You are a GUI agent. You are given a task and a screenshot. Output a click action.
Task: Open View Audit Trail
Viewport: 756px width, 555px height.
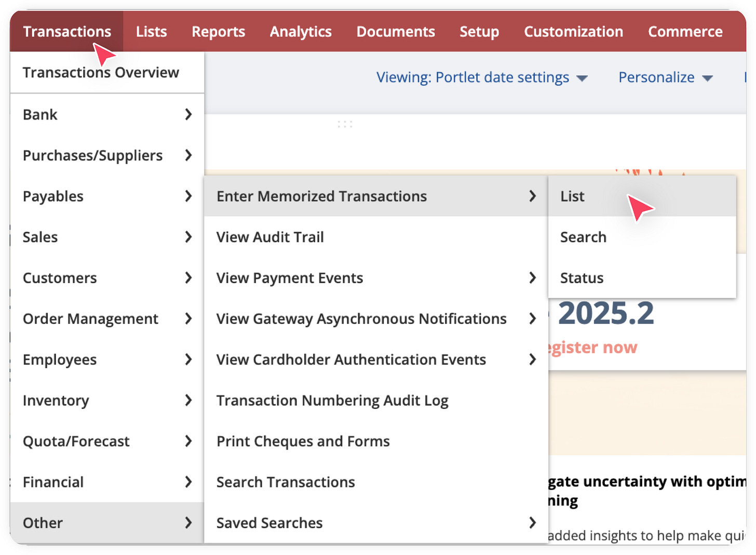point(376,237)
